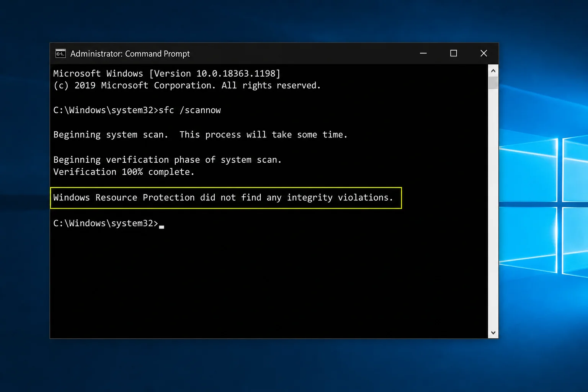This screenshot has width=588, height=392.
Task: Click the 'Beginning verification phase of system scan' line
Action: click(x=167, y=160)
